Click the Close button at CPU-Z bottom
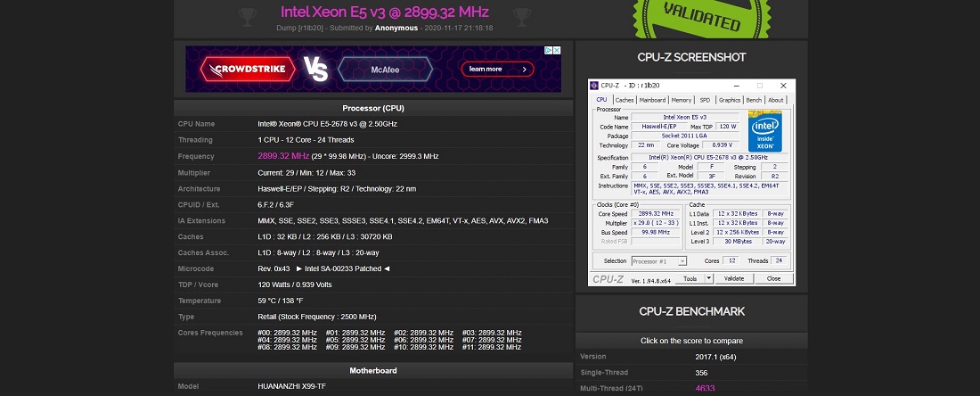 point(773,278)
